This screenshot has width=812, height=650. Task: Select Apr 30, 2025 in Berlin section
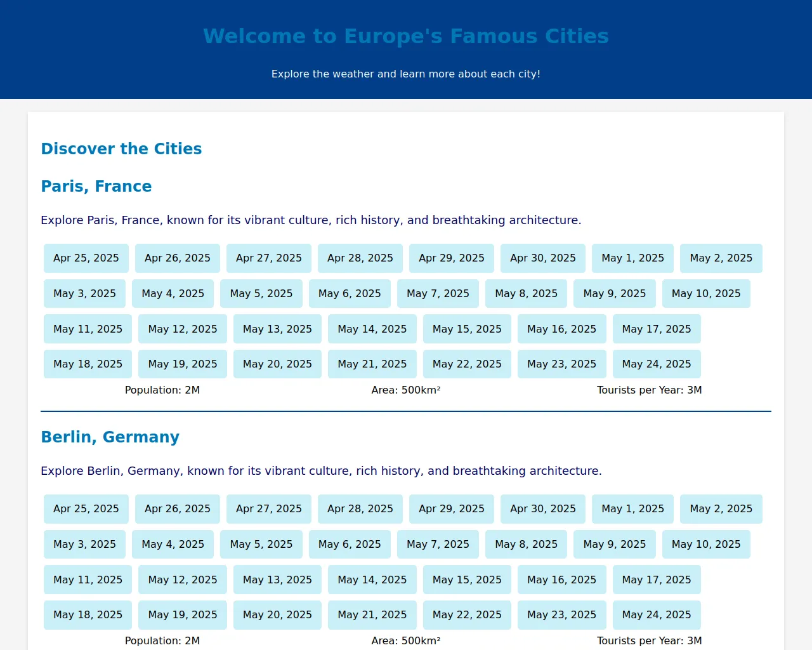tap(543, 509)
